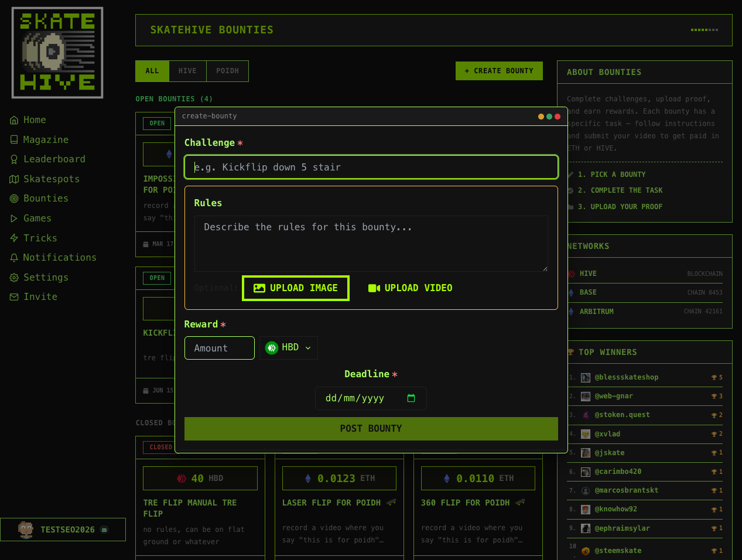Focus the reward Amount field

pos(220,348)
